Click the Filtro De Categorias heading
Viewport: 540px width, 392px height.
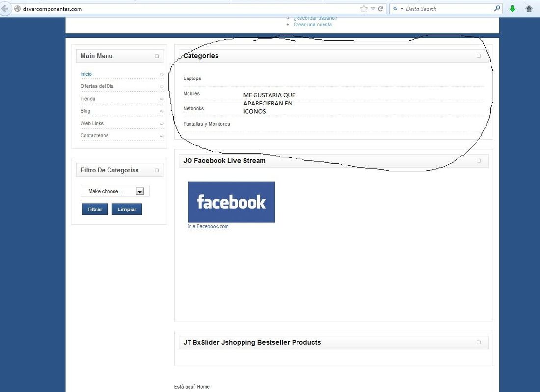coord(109,170)
